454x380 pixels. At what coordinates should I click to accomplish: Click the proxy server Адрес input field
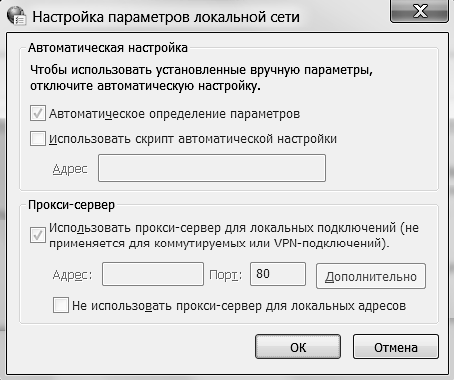[x=153, y=274]
